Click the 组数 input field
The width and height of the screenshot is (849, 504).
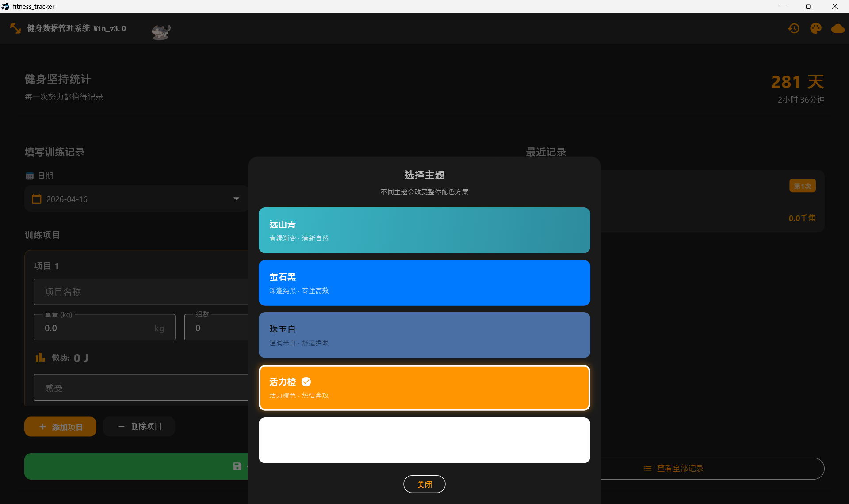point(216,328)
